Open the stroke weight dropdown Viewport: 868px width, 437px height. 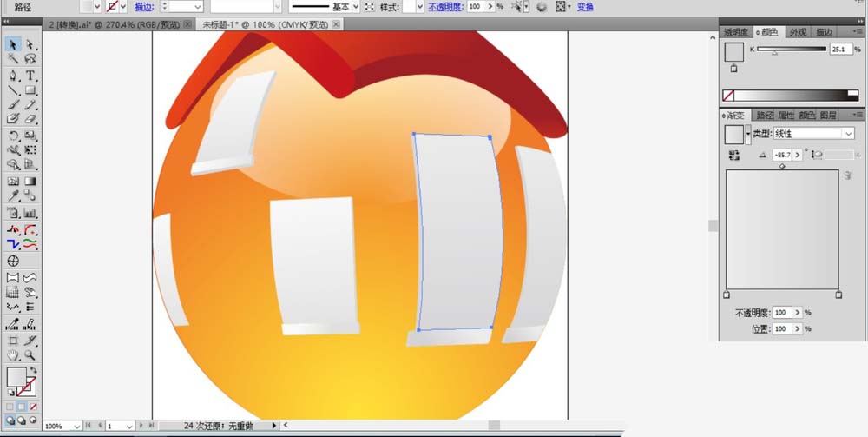[199, 7]
